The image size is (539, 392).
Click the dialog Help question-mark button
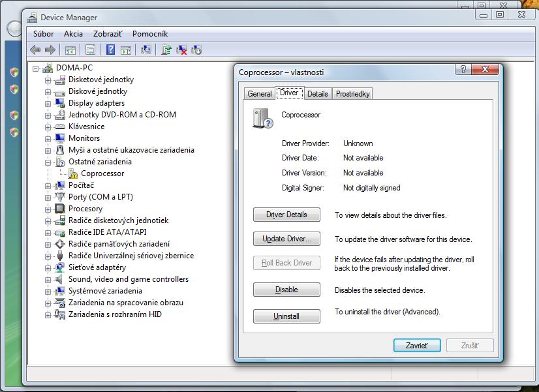click(x=463, y=69)
